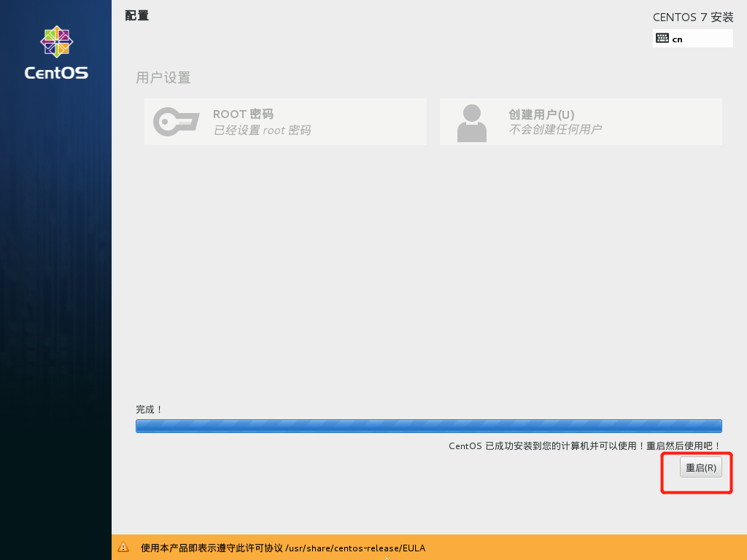Click the warning triangle in the orange bar
The height and width of the screenshot is (560, 747).
pyautogui.click(x=124, y=548)
